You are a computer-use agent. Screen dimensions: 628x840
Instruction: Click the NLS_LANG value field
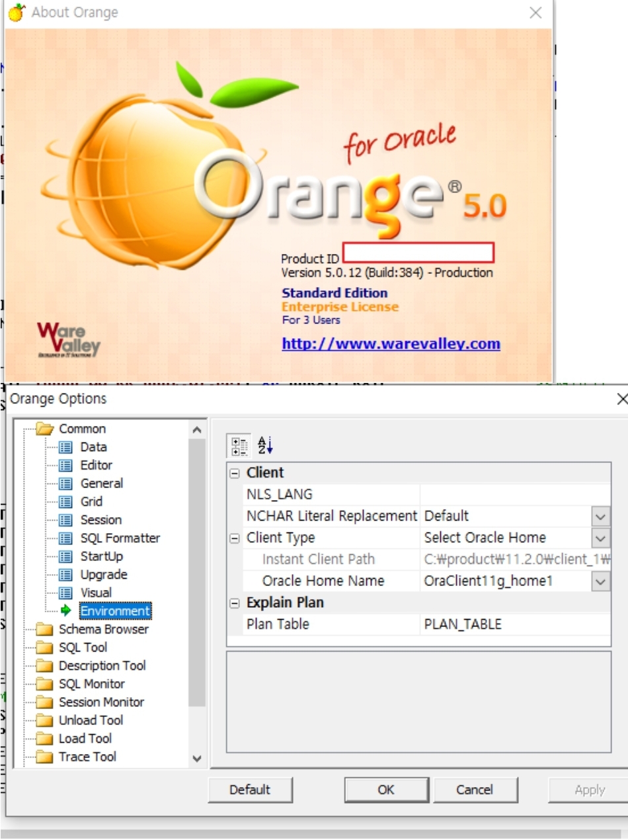tap(514, 495)
